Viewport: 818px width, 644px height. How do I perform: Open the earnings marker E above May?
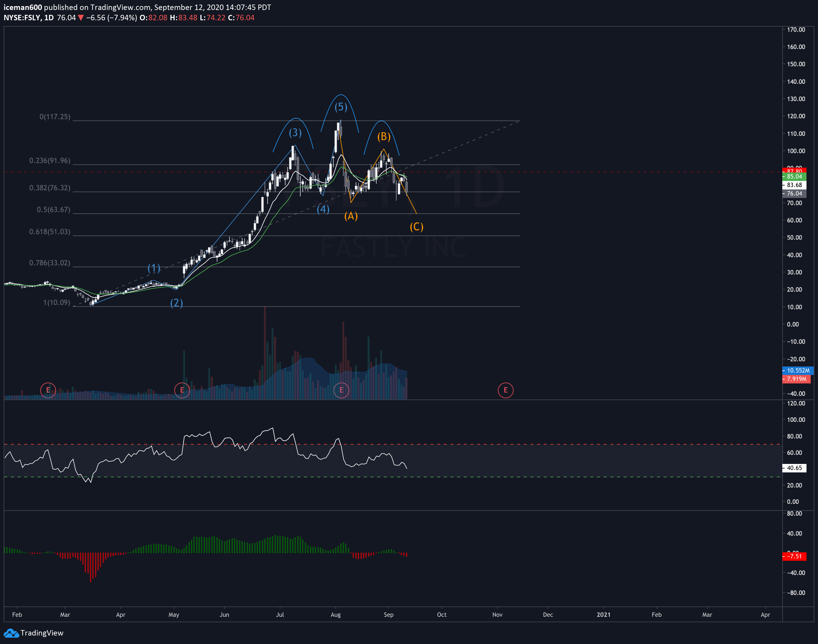tap(182, 390)
